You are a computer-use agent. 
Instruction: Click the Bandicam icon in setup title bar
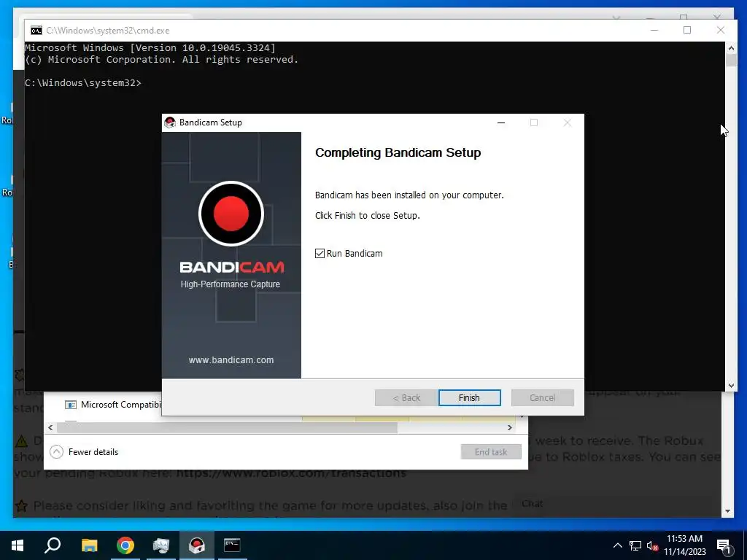point(170,122)
